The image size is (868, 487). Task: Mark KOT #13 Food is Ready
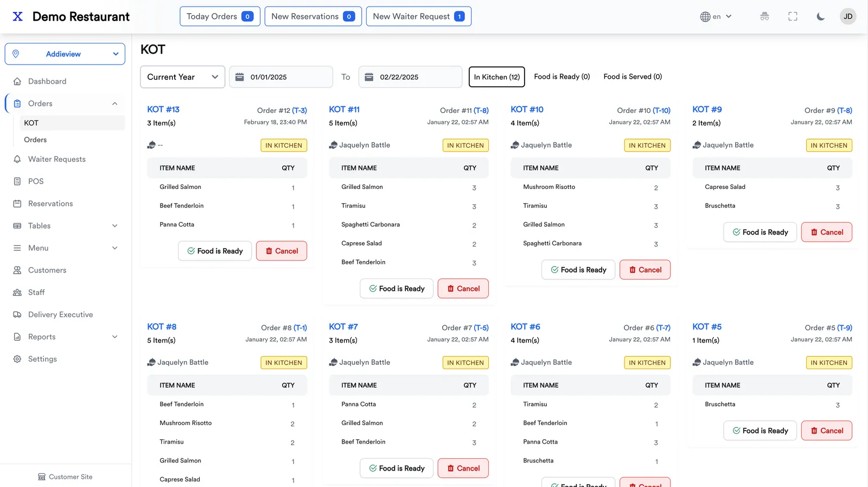(x=215, y=251)
